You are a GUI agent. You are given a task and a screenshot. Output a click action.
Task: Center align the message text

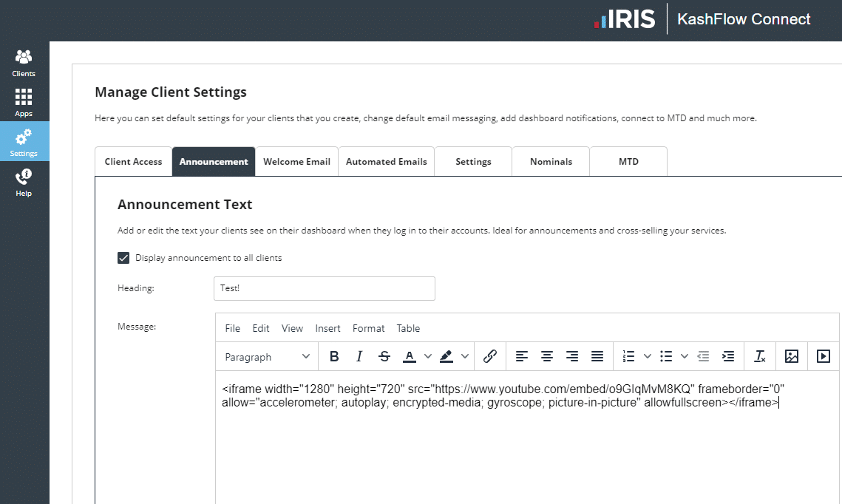[547, 356]
